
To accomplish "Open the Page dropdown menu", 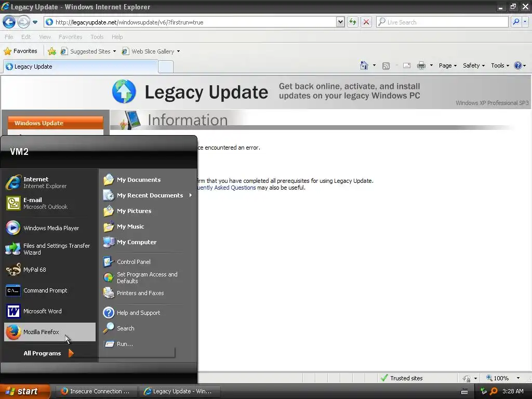I will coord(447,65).
